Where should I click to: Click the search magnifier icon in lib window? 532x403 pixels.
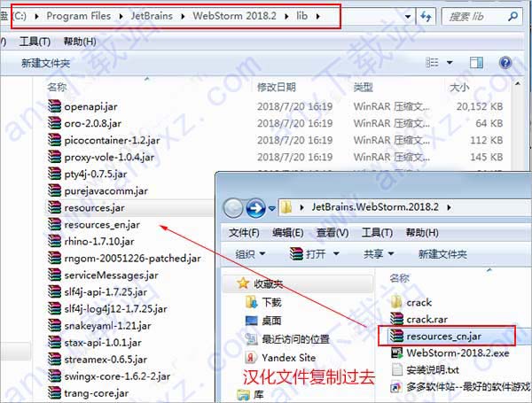(x=513, y=16)
